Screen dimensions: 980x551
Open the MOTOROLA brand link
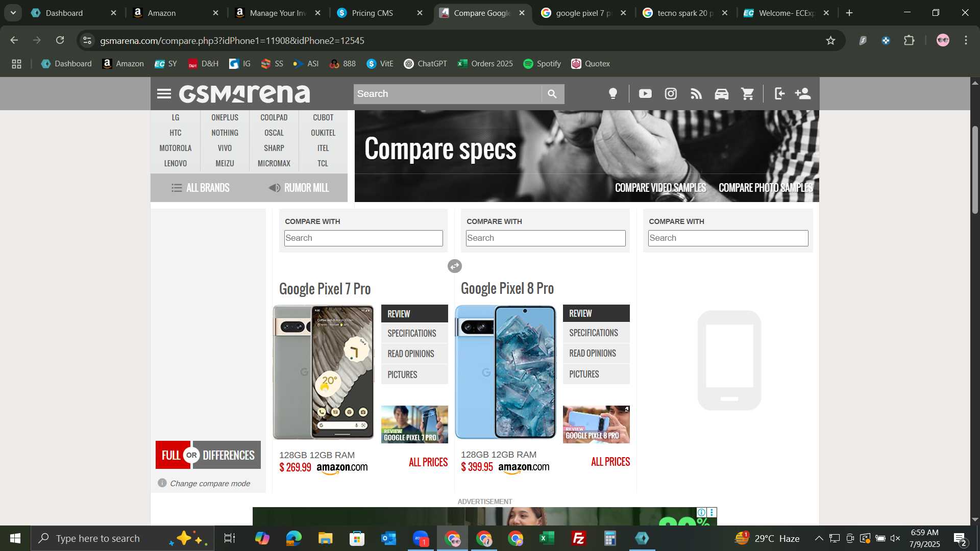pos(175,148)
